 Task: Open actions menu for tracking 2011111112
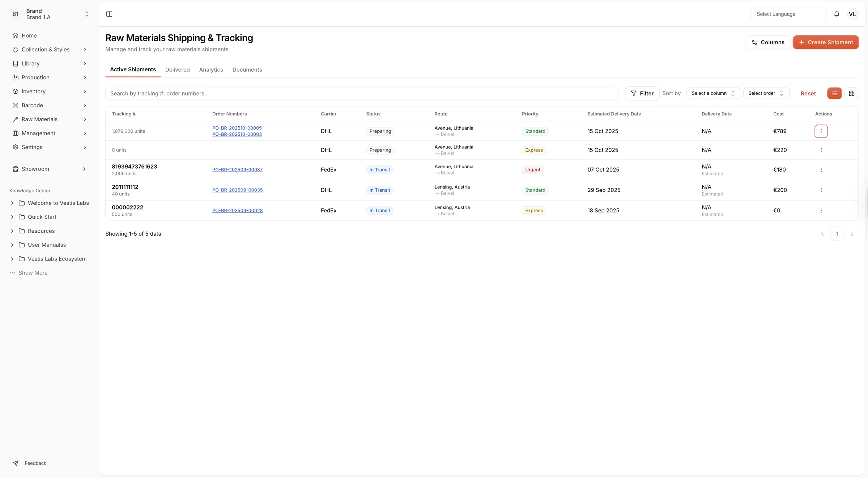(821, 190)
